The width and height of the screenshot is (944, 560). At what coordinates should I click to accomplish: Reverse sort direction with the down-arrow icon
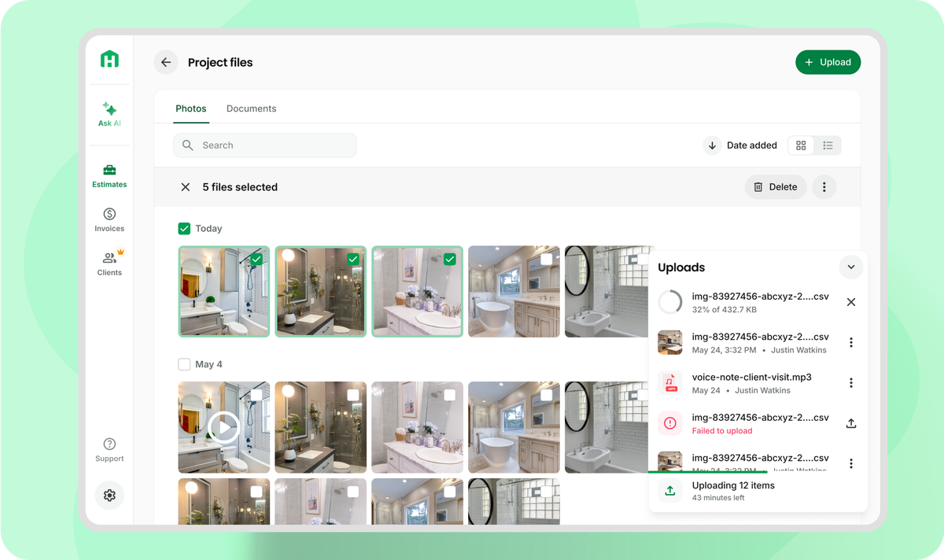point(712,146)
